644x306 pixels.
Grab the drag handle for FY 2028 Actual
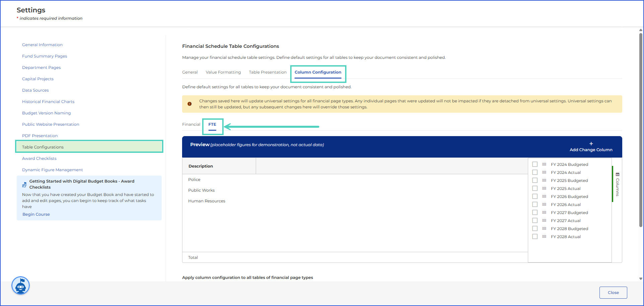(544, 236)
